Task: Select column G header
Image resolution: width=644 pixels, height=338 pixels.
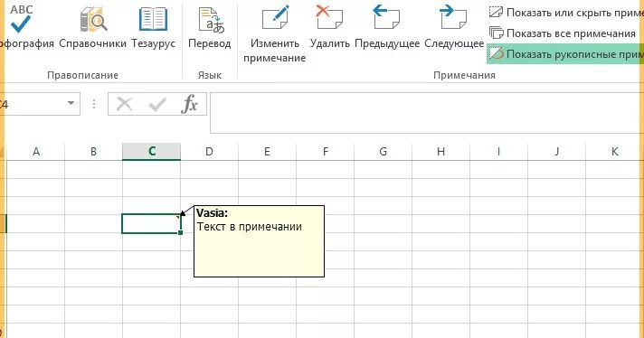Action: coord(384,152)
